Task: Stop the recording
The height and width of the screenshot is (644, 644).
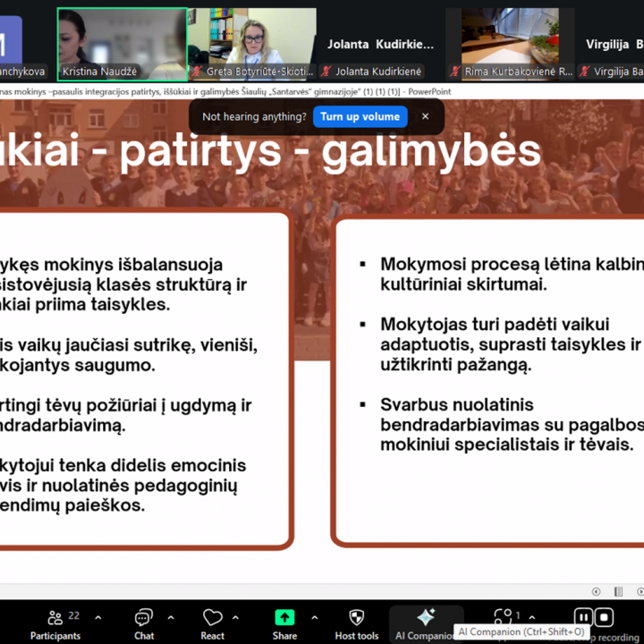Action: tap(604, 617)
